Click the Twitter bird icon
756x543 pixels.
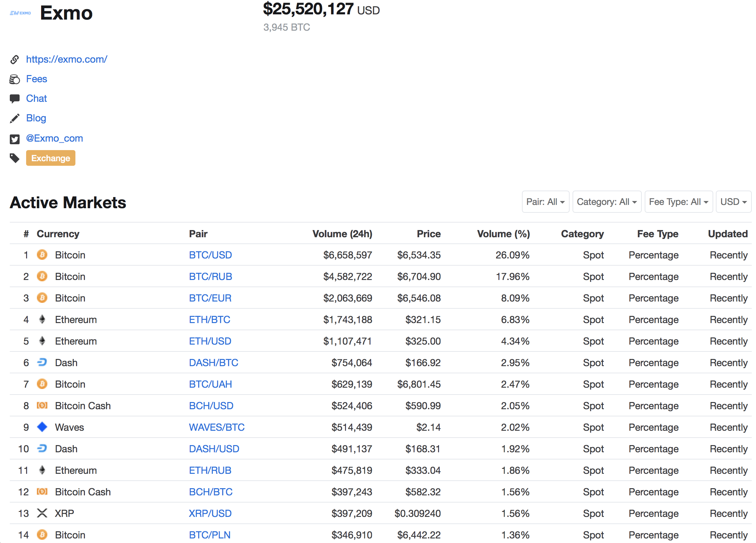tap(14, 139)
